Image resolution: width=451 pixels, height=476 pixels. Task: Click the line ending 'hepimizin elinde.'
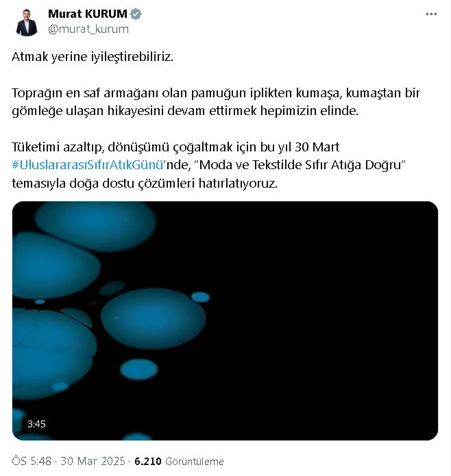click(185, 111)
